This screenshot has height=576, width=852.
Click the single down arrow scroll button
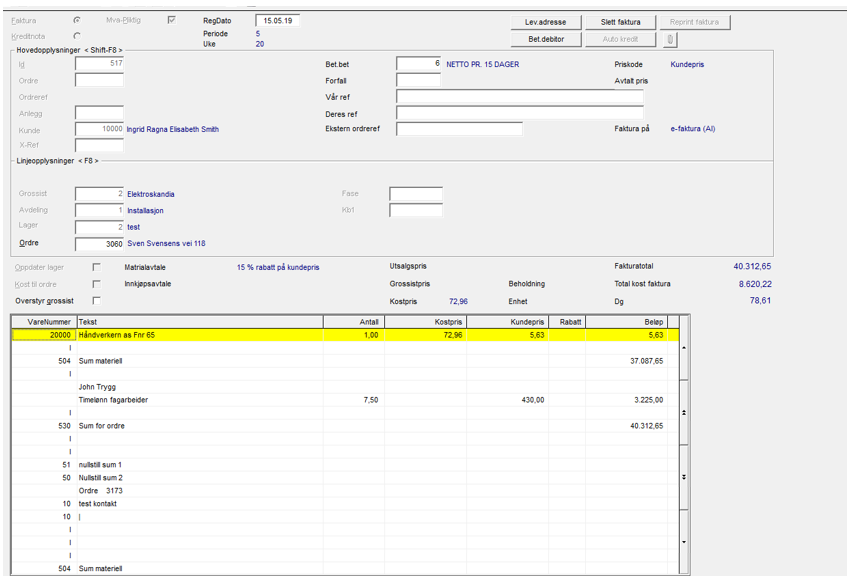click(x=684, y=542)
